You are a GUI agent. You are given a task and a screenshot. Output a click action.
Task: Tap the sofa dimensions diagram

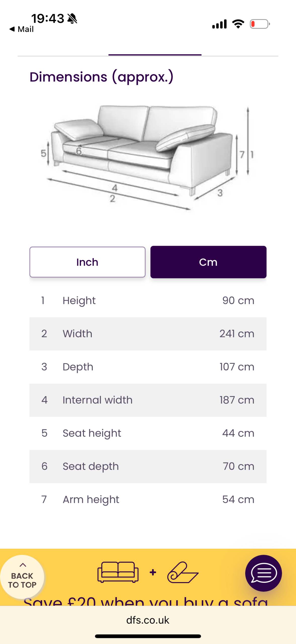coord(148,157)
